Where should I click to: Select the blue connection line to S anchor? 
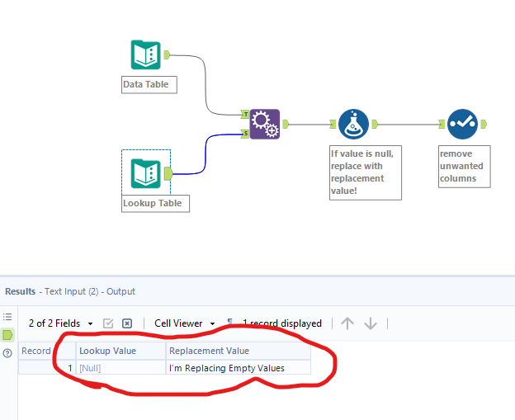[206, 153]
